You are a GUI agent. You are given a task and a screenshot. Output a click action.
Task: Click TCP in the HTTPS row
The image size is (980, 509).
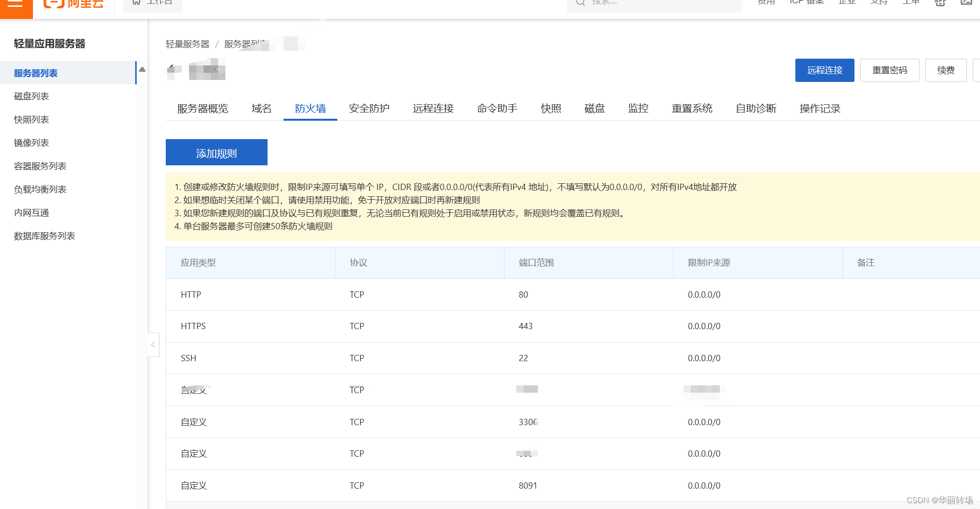[x=357, y=326]
